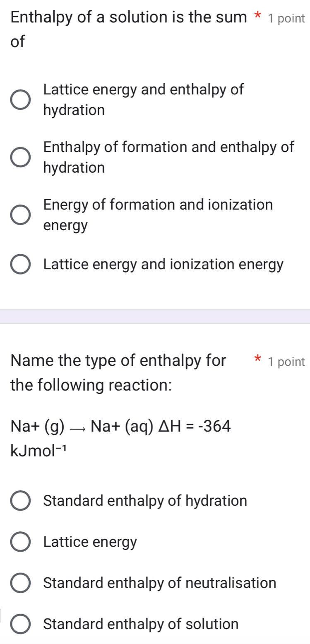Viewport: 310px width, 644px height.
Task: Select the 'Lattice energy and ionization energy' radio button
Action: pyautogui.click(x=20, y=265)
